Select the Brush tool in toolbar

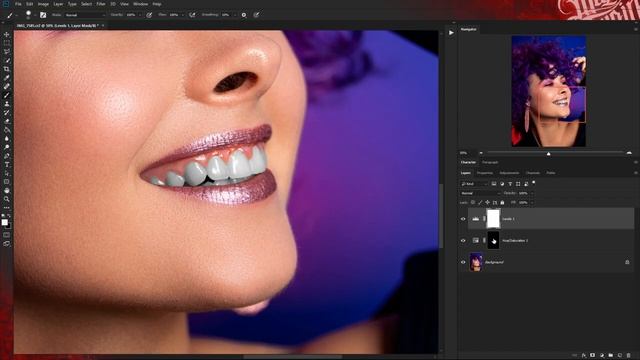point(7,95)
